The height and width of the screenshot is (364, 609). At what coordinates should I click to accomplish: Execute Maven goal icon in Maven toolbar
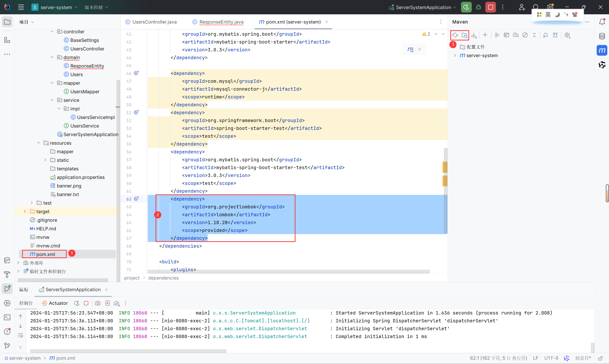506,35
